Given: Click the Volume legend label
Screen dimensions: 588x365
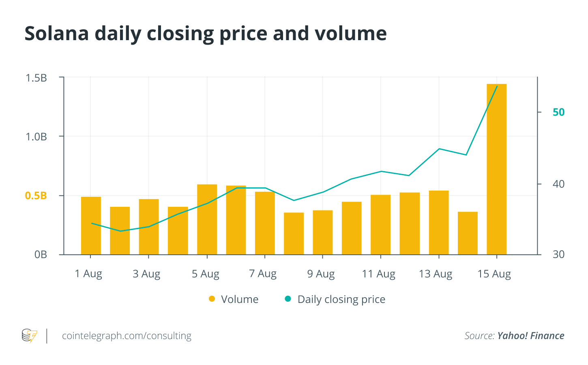Looking at the screenshot, I should click(240, 299).
